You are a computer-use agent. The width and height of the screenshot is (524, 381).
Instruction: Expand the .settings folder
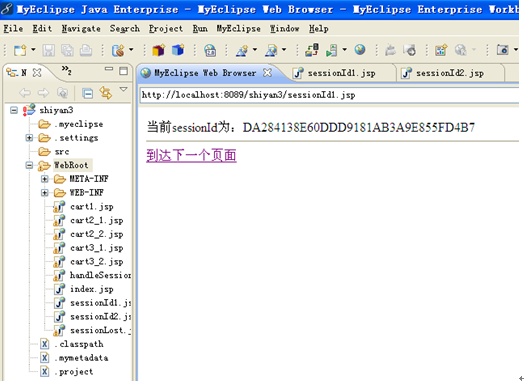(29, 138)
